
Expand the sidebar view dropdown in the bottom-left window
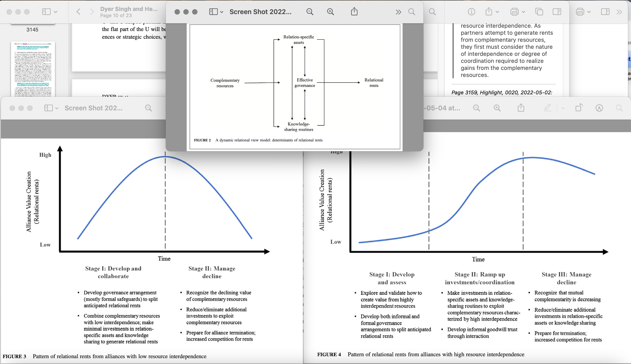[57, 108]
